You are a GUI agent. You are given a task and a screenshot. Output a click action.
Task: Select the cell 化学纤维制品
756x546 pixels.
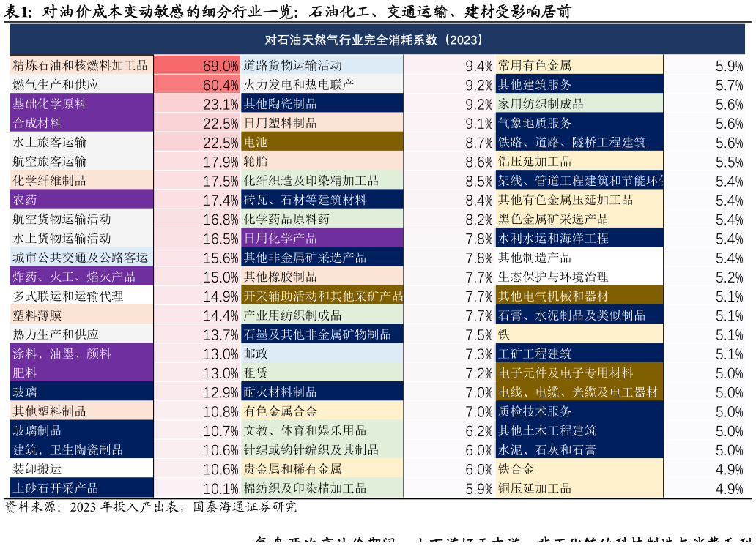(81, 181)
